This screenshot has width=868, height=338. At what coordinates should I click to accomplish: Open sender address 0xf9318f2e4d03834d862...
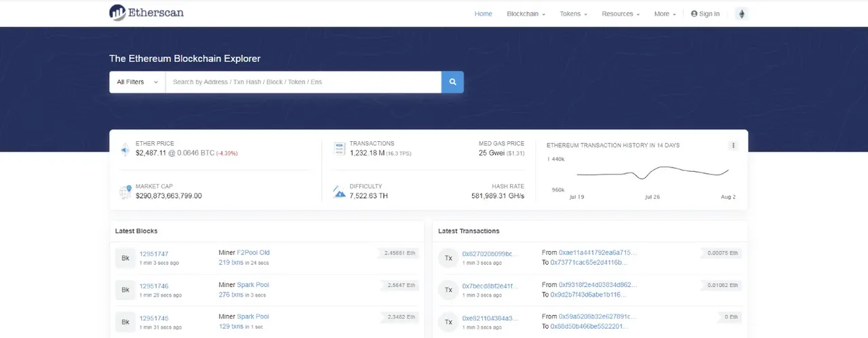[x=598, y=284]
